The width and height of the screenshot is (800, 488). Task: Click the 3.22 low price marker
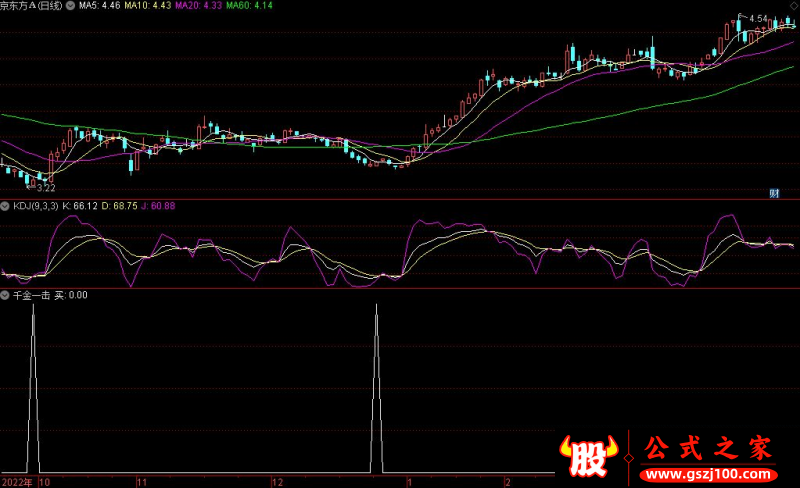point(44,187)
